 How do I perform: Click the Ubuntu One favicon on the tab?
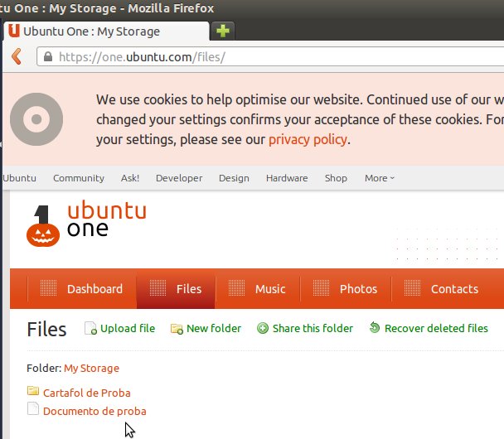14,31
